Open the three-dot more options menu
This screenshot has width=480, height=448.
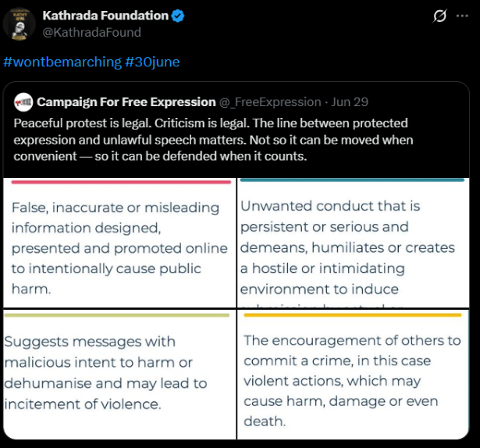[462, 16]
